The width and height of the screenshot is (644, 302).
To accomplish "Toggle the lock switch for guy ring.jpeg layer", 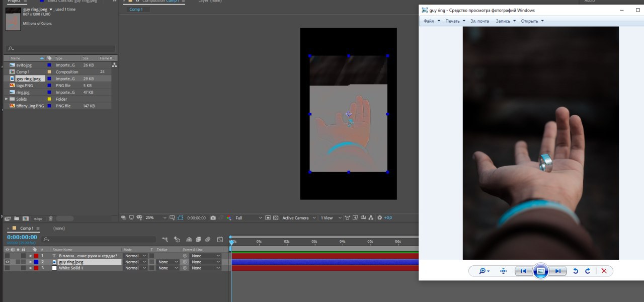I will [x=23, y=262].
